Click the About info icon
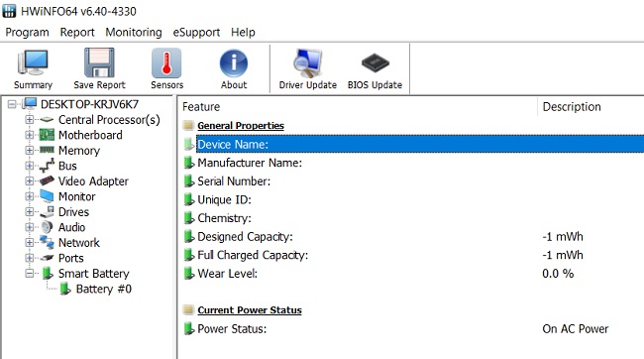The image size is (644, 359). pyautogui.click(x=234, y=63)
